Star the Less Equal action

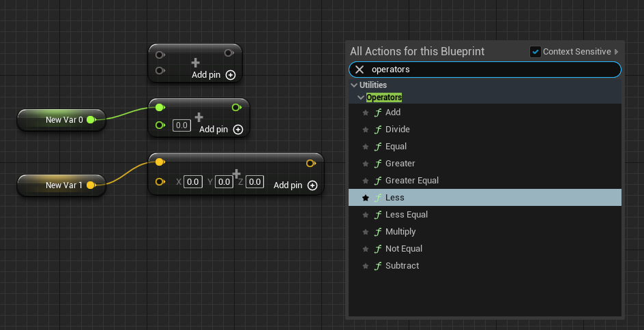click(x=366, y=215)
